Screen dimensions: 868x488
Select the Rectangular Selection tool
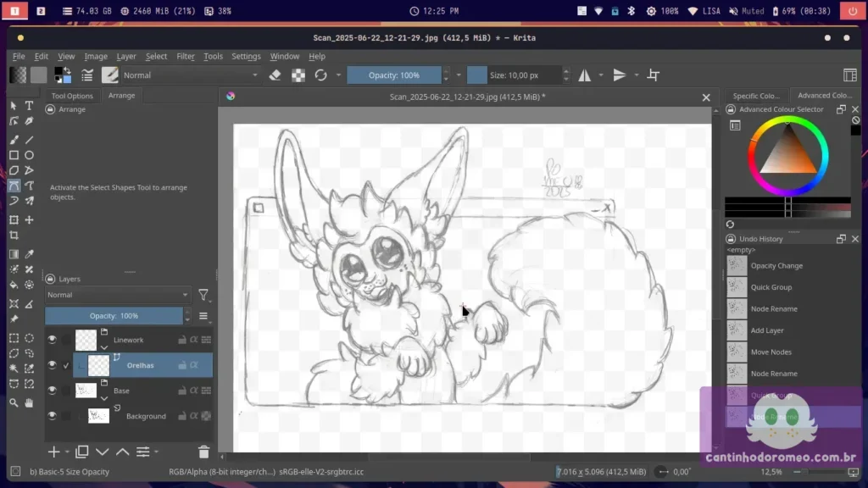(x=14, y=338)
